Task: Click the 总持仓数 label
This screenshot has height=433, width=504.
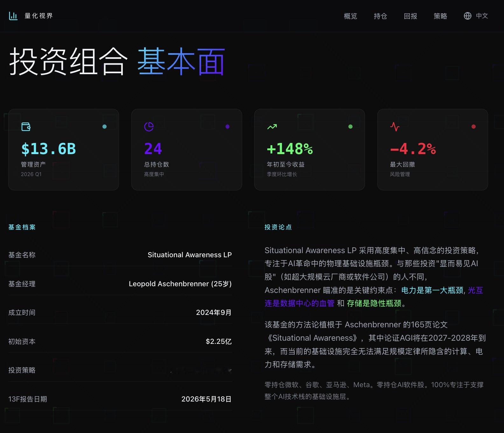Action: pyautogui.click(x=157, y=164)
